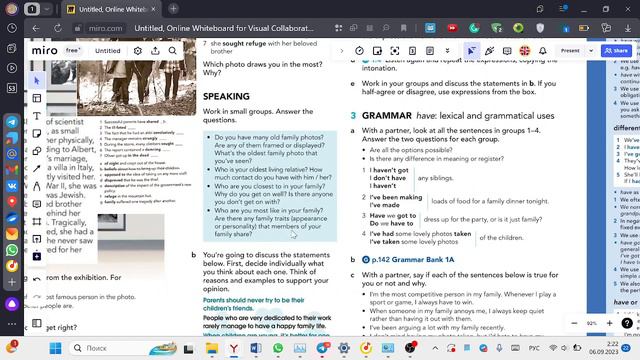Screen dimensions: 640x360
Task: Open a new browser tab
Action: (x=173, y=9)
